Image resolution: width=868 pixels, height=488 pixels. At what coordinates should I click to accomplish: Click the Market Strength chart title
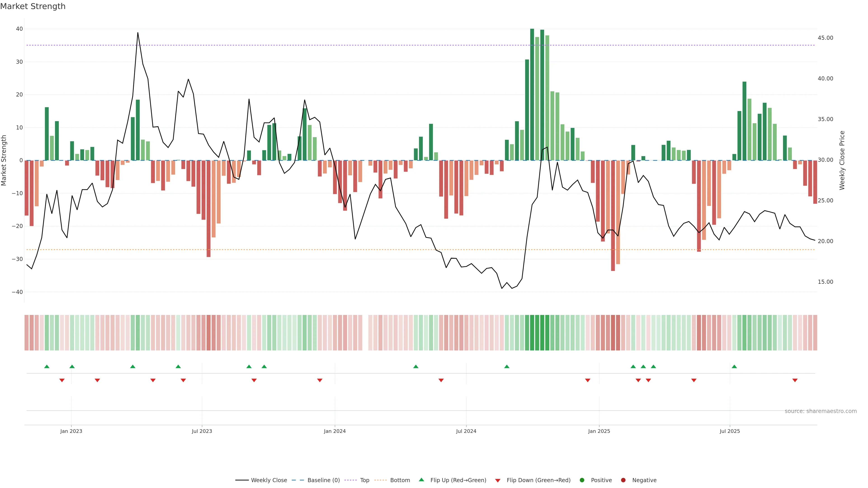point(33,6)
